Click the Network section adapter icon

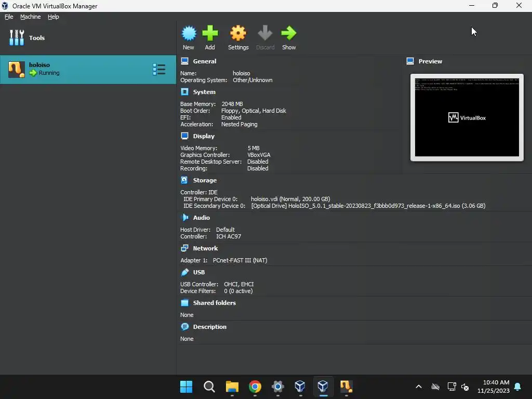[x=184, y=248]
